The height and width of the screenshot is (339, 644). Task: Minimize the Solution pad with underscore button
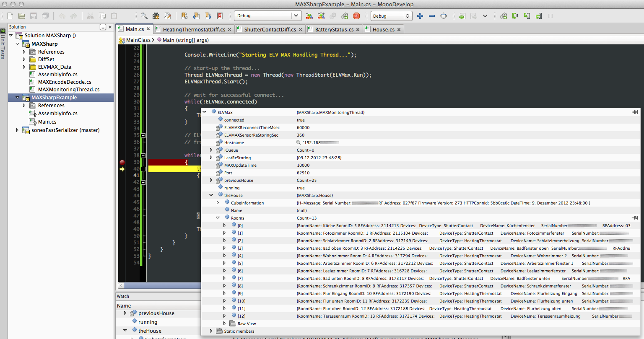pyautogui.click(x=103, y=27)
